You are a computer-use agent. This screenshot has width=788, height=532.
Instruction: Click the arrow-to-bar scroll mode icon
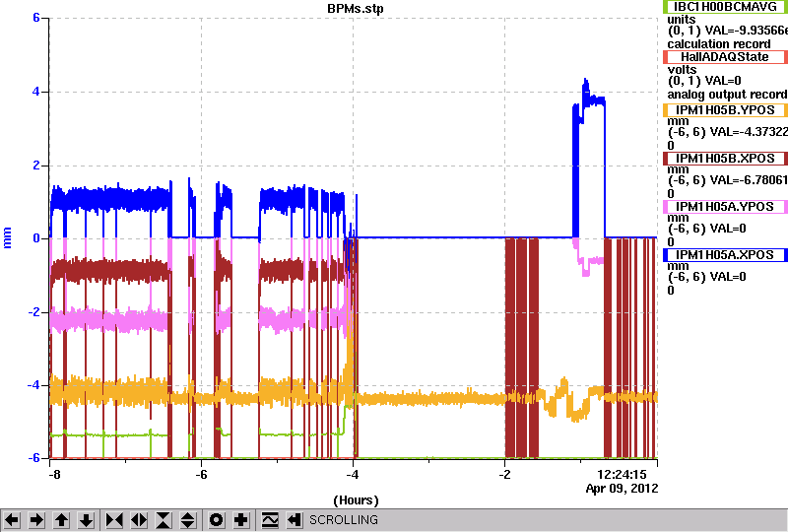pyautogui.click(x=295, y=520)
